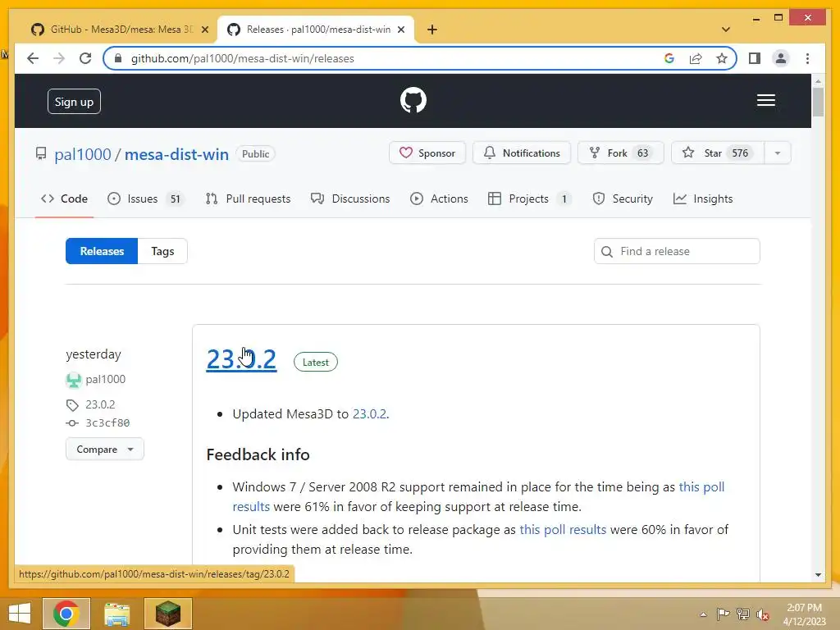Star the mesa-dist-win repository
Screen dimensions: 840x630
(718, 153)
